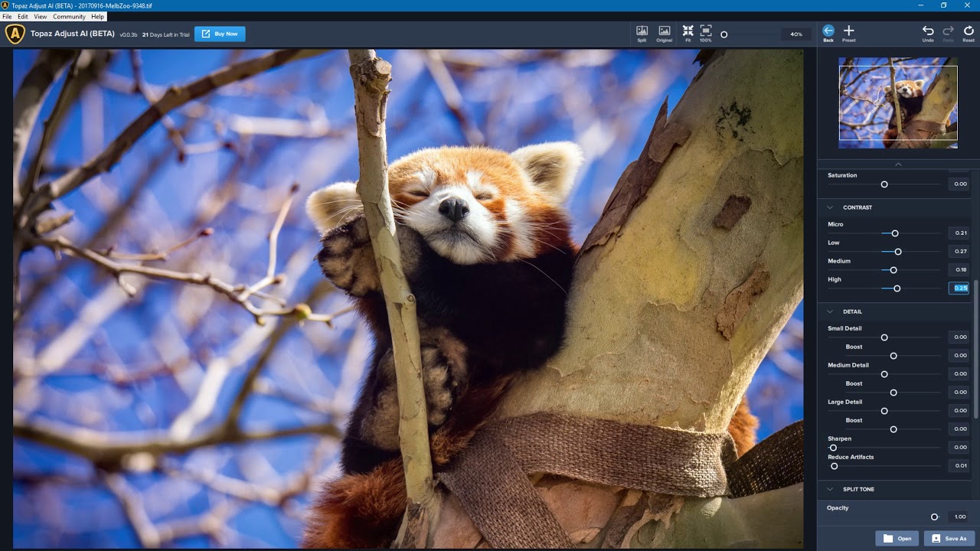The width and height of the screenshot is (980, 551).
Task: Set the view to 100% zoom icon
Action: 706,33
